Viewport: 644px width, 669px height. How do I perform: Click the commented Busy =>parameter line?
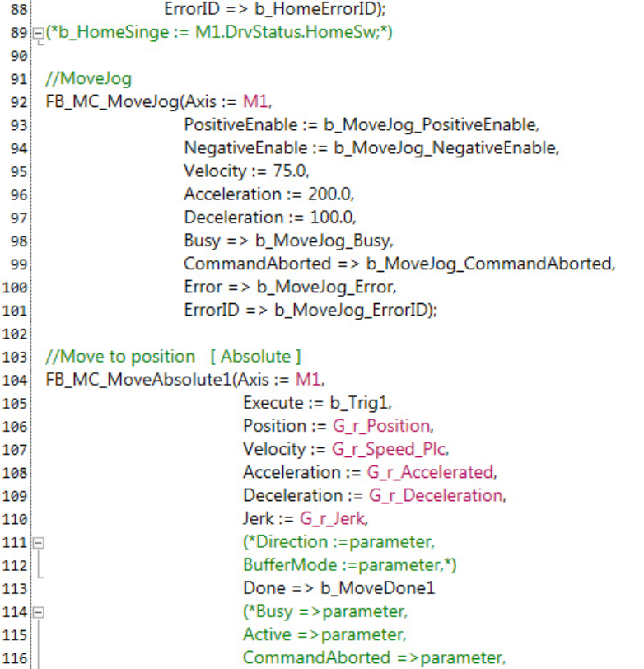325,611
